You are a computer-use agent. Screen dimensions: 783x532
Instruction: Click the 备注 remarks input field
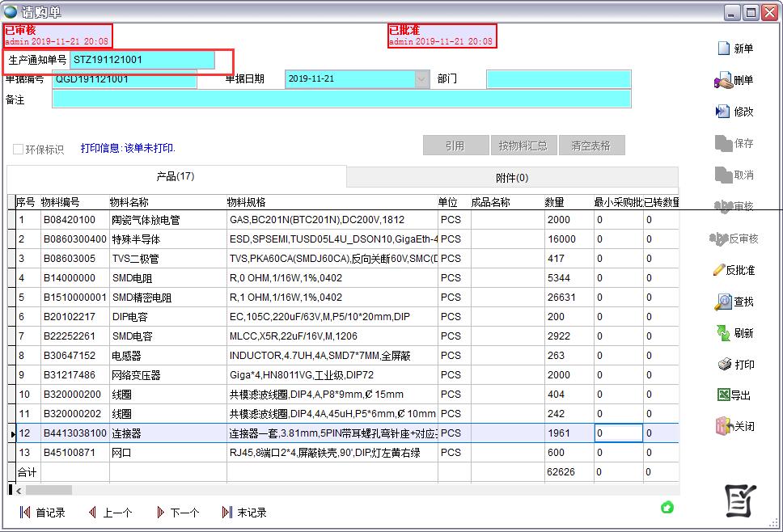click(x=341, y=99)
